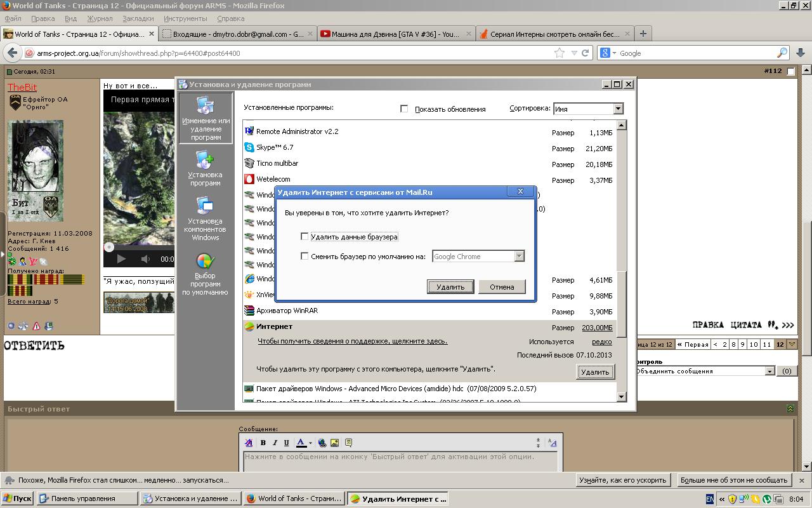Click 'Отмена' in the uninstall dialog
The height and width of the screenshot is (508, 812).
click(x=502, y=286)
